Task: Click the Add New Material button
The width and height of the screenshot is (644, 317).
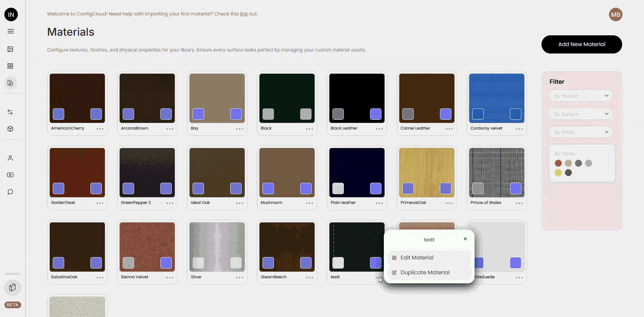Action: (581, 44)
